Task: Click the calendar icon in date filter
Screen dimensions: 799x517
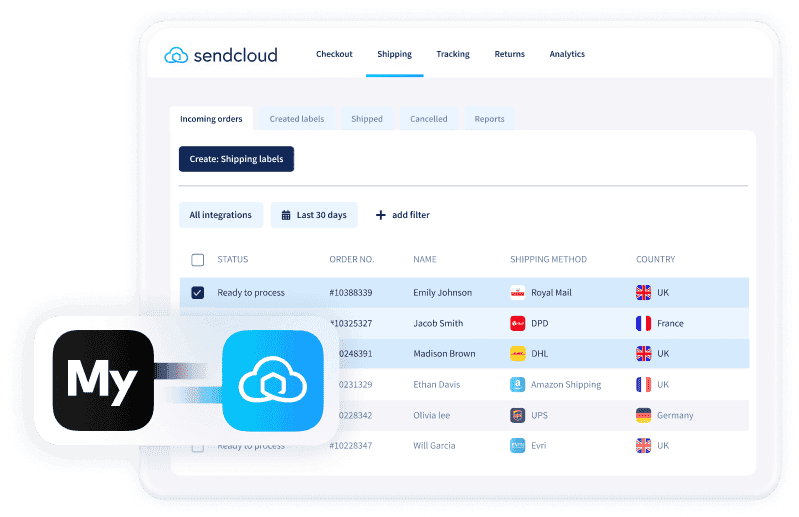Action: point(286,215)
